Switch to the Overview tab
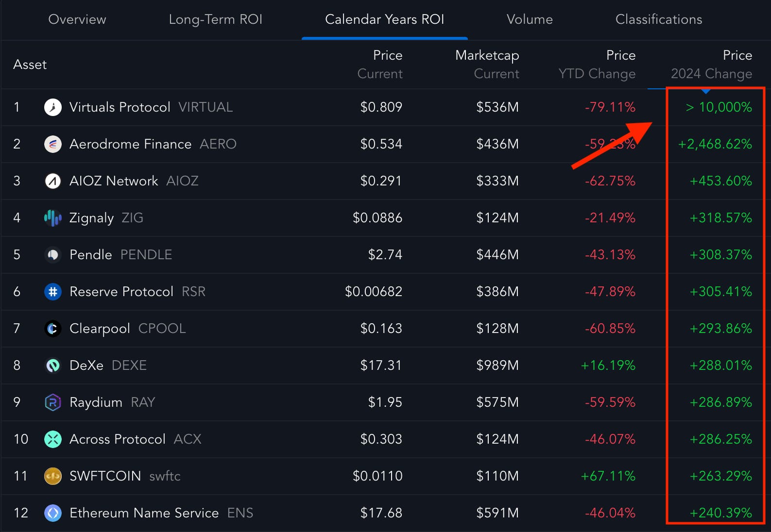The width and height of the screenshot is (771, 532). coord(77,19)
